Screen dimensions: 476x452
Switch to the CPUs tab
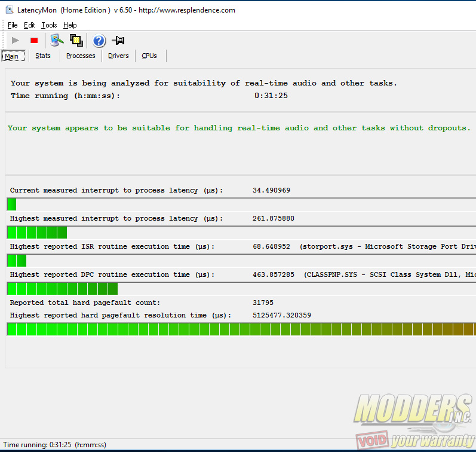tap(149, 56)
